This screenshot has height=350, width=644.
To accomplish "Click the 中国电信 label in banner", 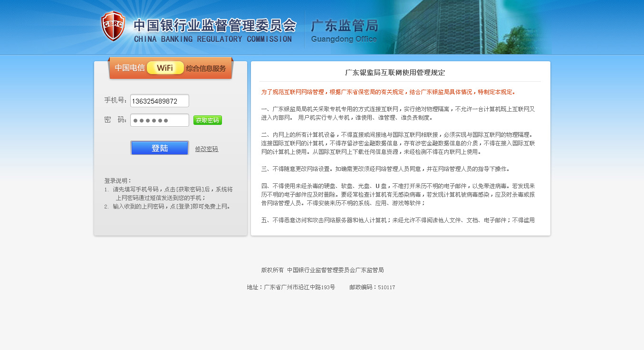I will (x=130, y=68).
